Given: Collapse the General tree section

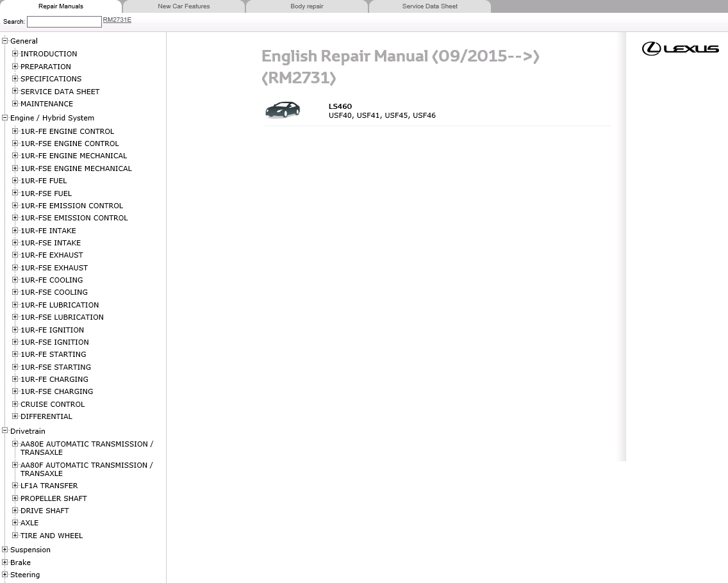Looking at the screenshot, I should [5, 41].
